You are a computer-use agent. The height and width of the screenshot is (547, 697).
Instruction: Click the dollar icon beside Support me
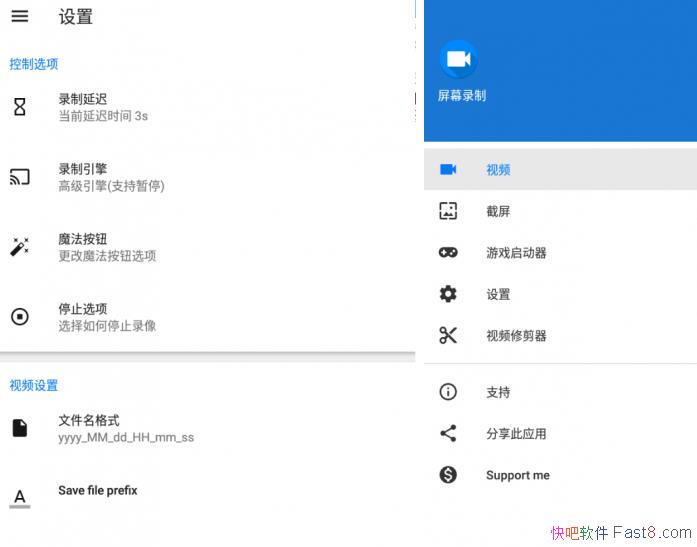pos(448,475)
